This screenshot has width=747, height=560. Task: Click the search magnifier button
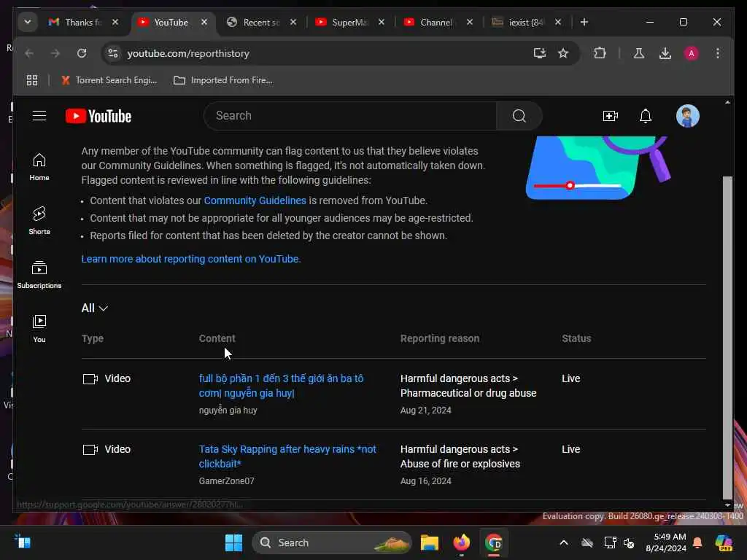click(x=519, y=116)
